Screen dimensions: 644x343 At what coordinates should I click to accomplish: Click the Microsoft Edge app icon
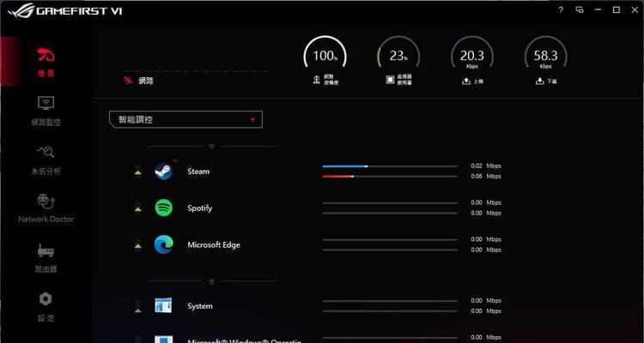point(163,244)
